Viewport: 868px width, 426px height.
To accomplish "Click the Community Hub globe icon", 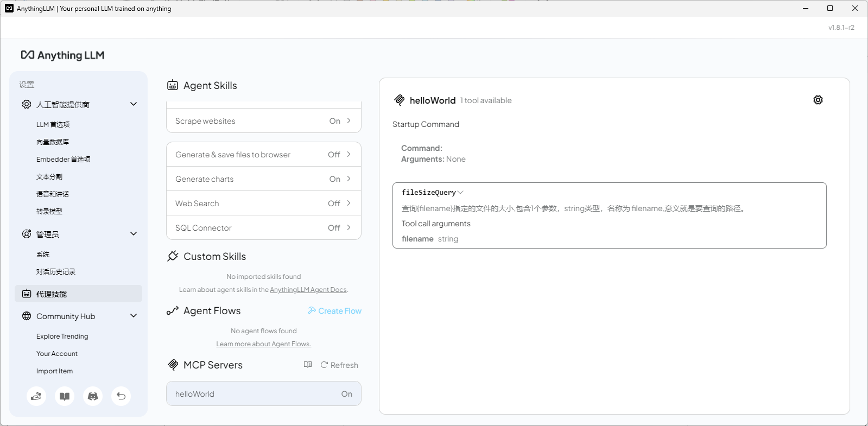I will point(27,316).
